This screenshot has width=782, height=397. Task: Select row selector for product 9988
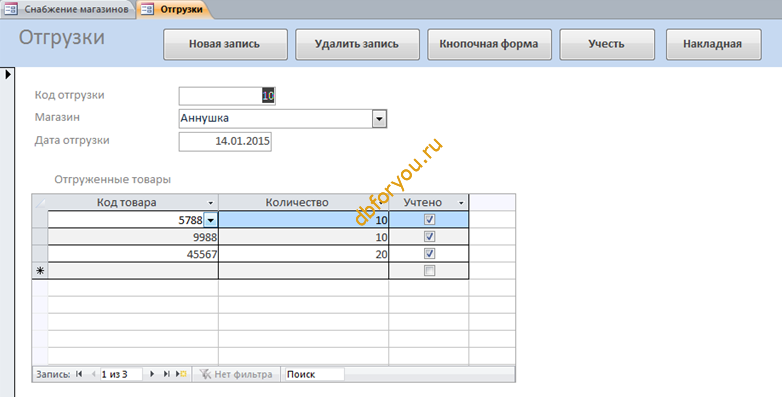[40, 237]
